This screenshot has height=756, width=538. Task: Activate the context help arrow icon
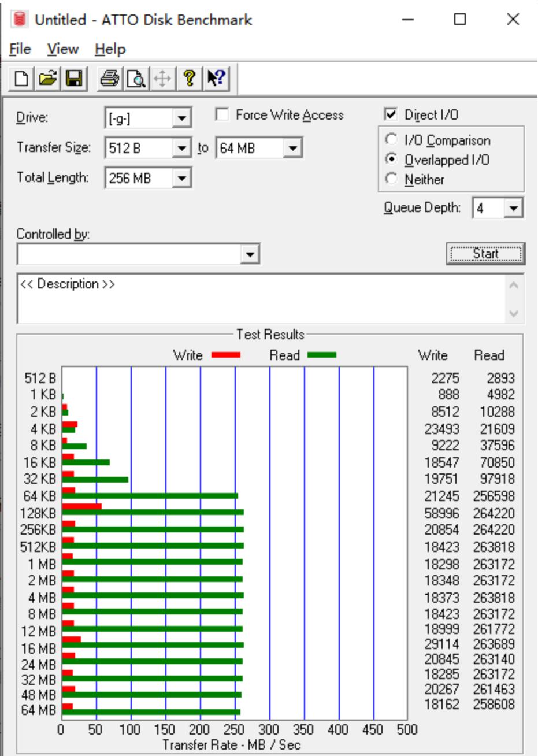[x=216, y=79]
